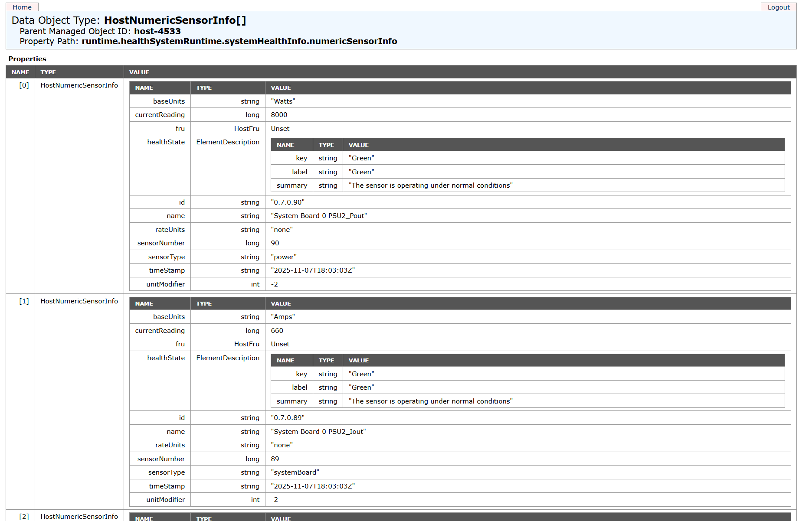Click the "Watts" baseUnits value

click(x=283, y=101)
